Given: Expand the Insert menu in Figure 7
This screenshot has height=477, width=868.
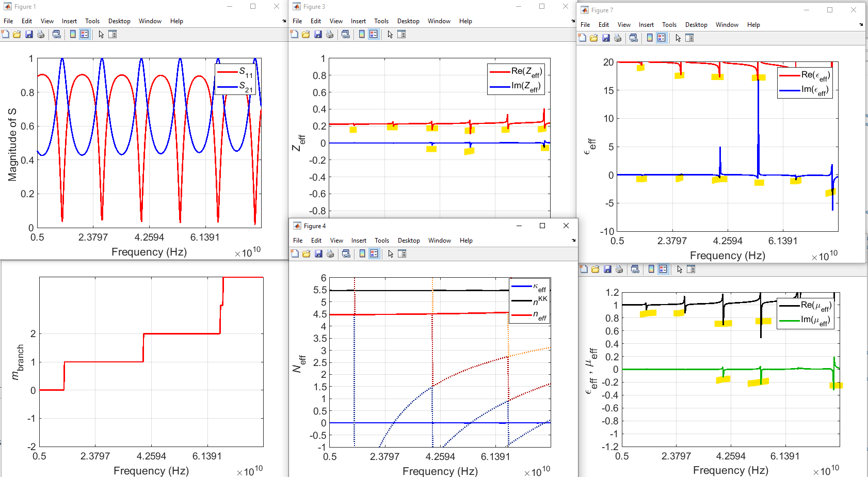Looking at the screenshot, I should [x=646, y=25].
